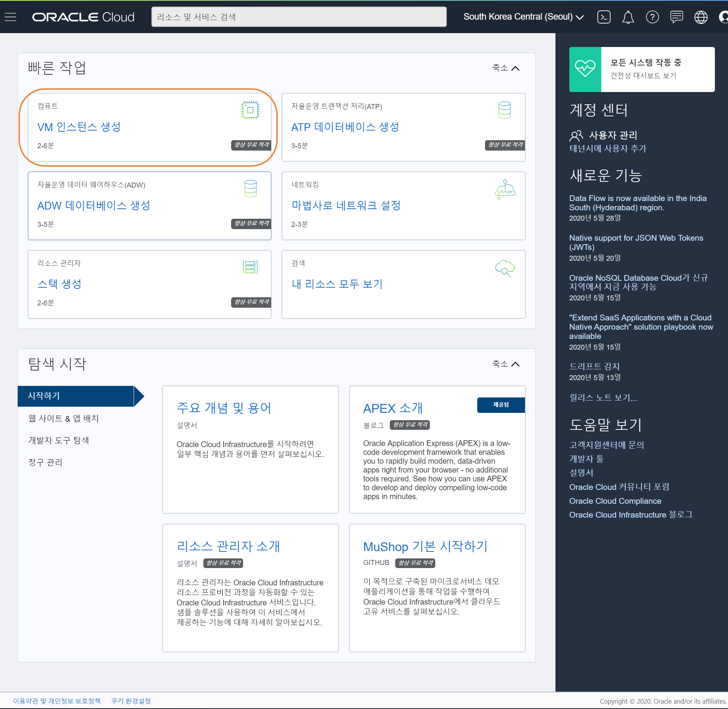Open Oracle Cloud Infrastructure 블로그 link
This screenshot has height=709, width=728.
coord(631,515)
